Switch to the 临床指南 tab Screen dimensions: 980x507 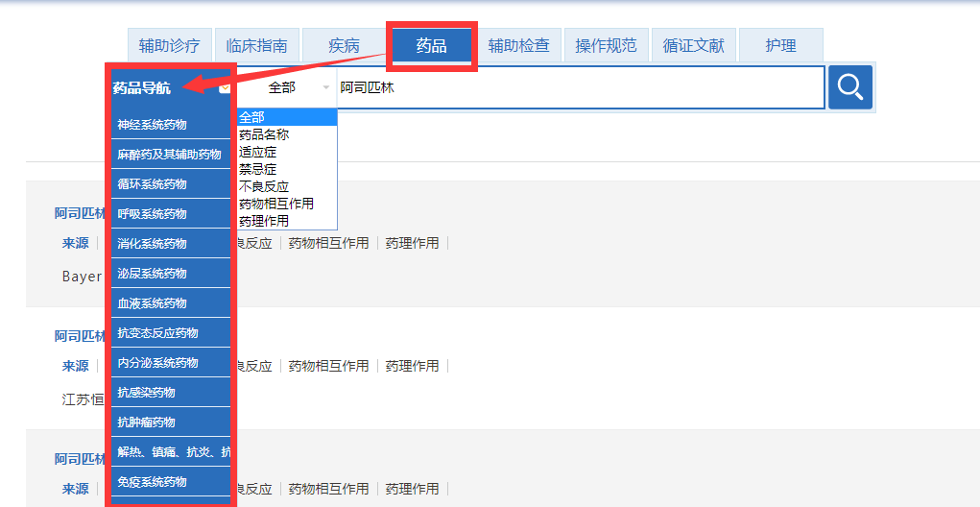[257, 46]
